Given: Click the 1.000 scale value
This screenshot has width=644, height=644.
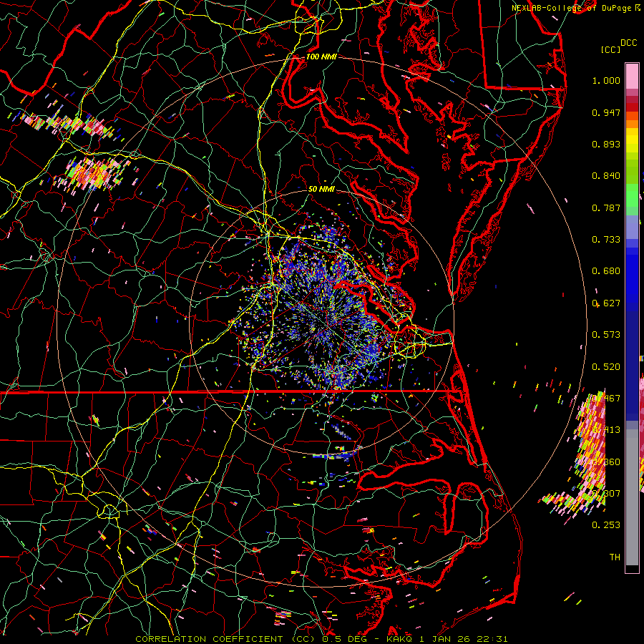Looking at the screenshot, I should pos(606,80).
